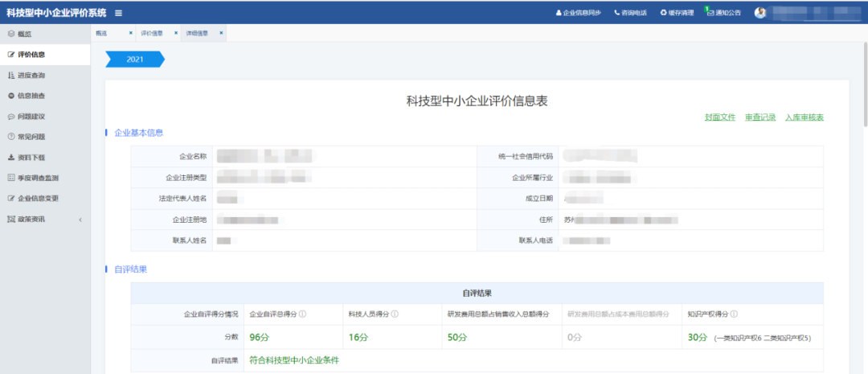Click the cube icon beside 概览 in sidebar
The height and width of the screenshot is (374, 868).
[11, 34]
